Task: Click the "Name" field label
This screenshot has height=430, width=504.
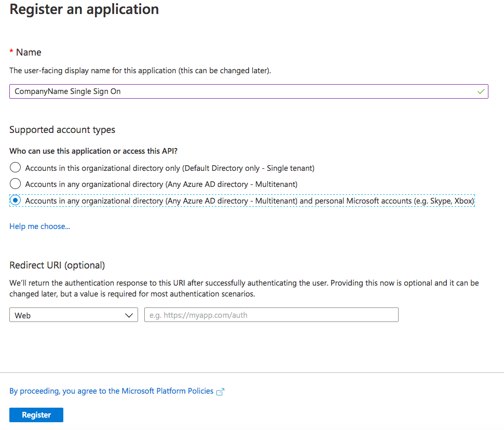Action: [x=29, y=52]
